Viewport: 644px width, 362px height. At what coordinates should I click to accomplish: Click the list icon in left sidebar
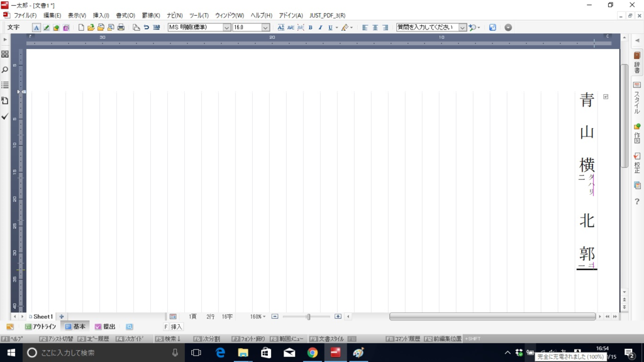click(5, 85)
